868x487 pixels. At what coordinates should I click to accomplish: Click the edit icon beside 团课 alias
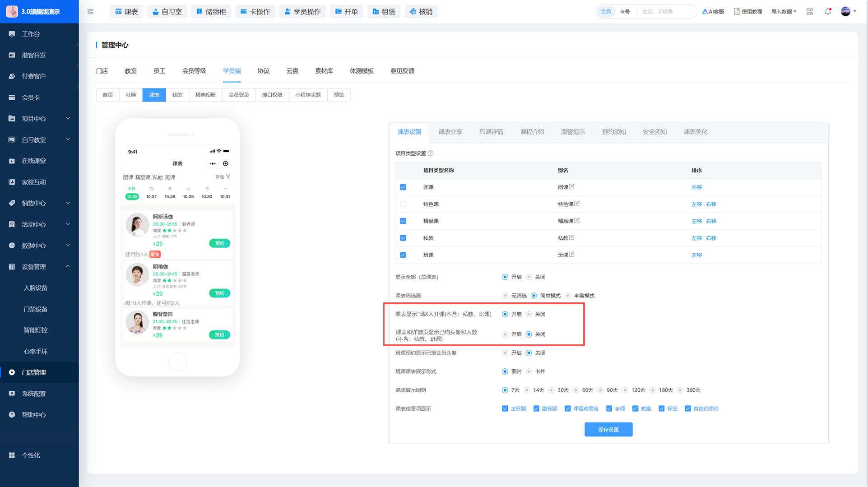tap(572, 187)
